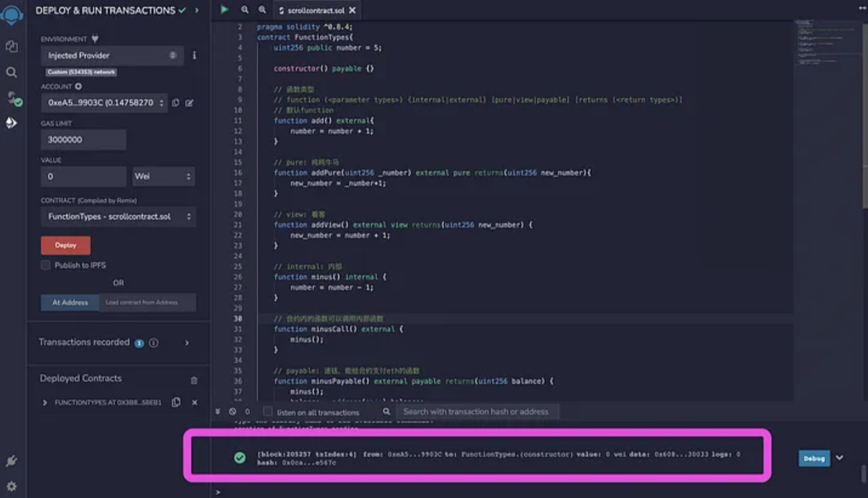
Task: Expand panel arrow beside Deploy & Run title
Action: pos(197,10)
